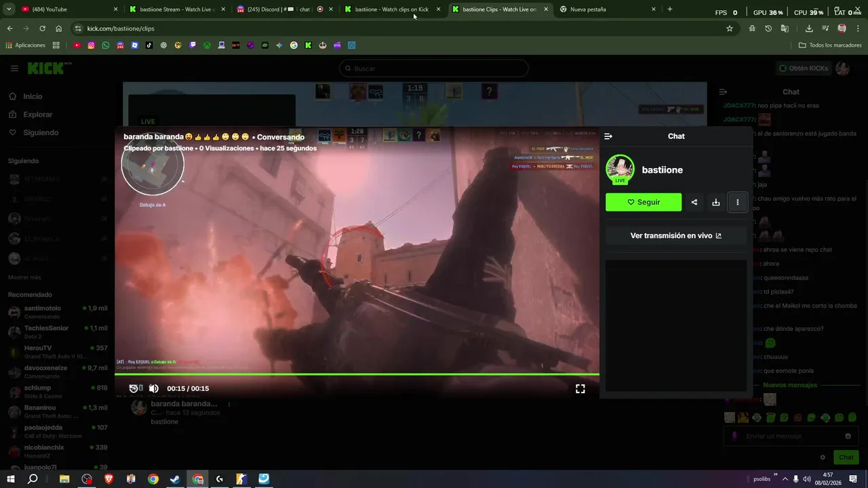Open browser history clock icon

tap(768, 28)
